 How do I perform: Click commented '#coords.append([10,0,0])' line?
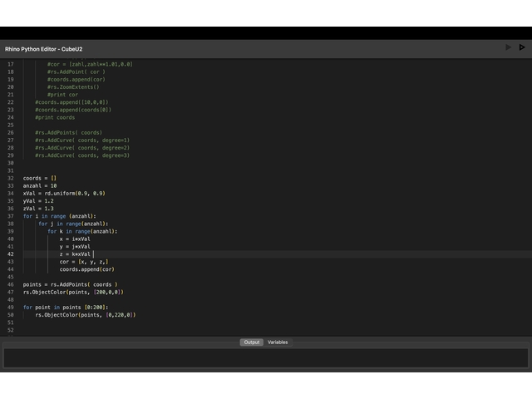71,102
